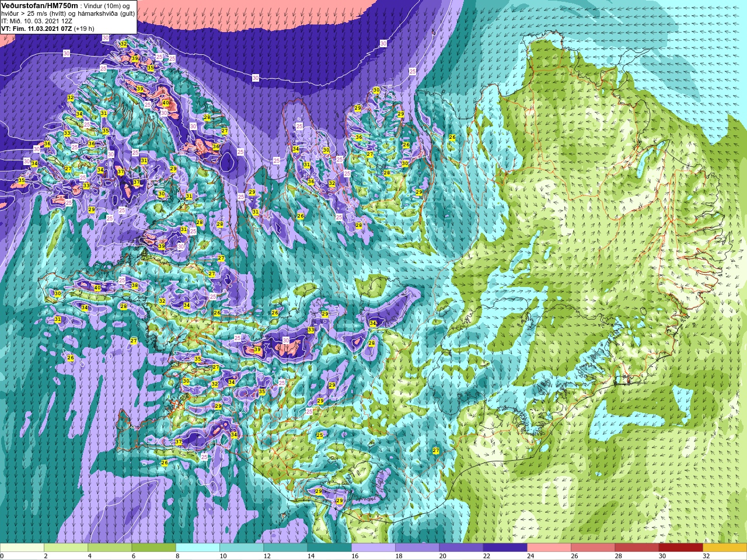Pick the salmon swatch for 26 to 28

(594, 548)
